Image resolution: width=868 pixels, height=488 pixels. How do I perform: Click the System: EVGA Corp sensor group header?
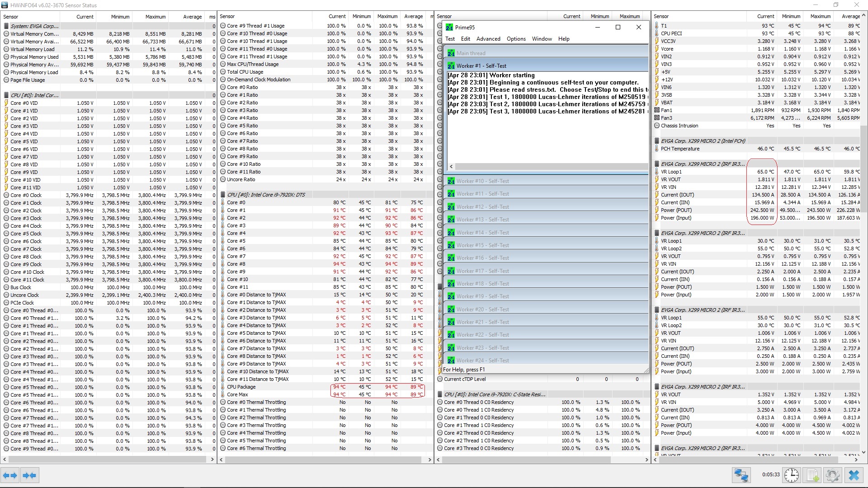[x=34, y=26]
